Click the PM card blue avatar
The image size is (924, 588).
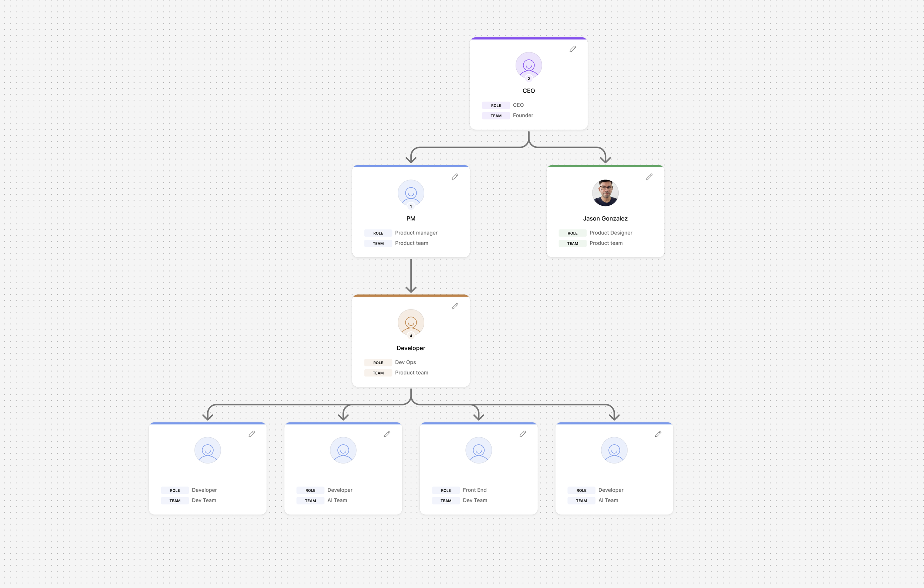tap(411, 192)
